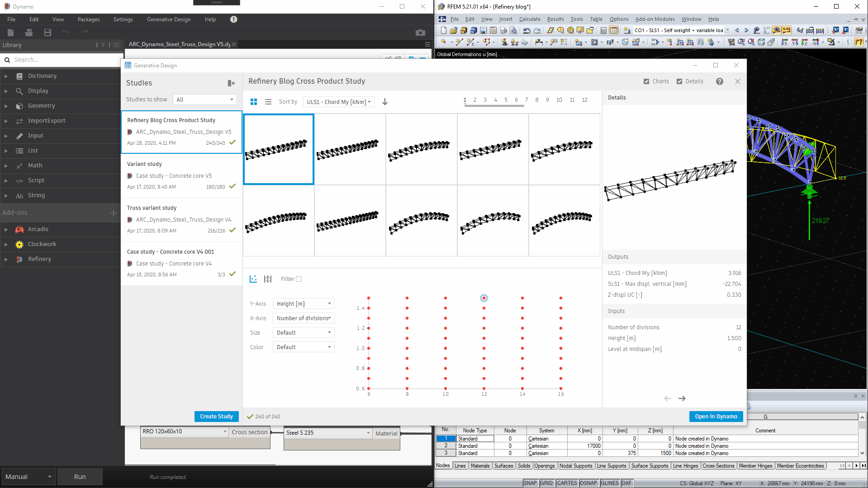Viewport: 868px width, 488px height.
Task: Enable the Filter checkbox
Action: pos(299,279)
